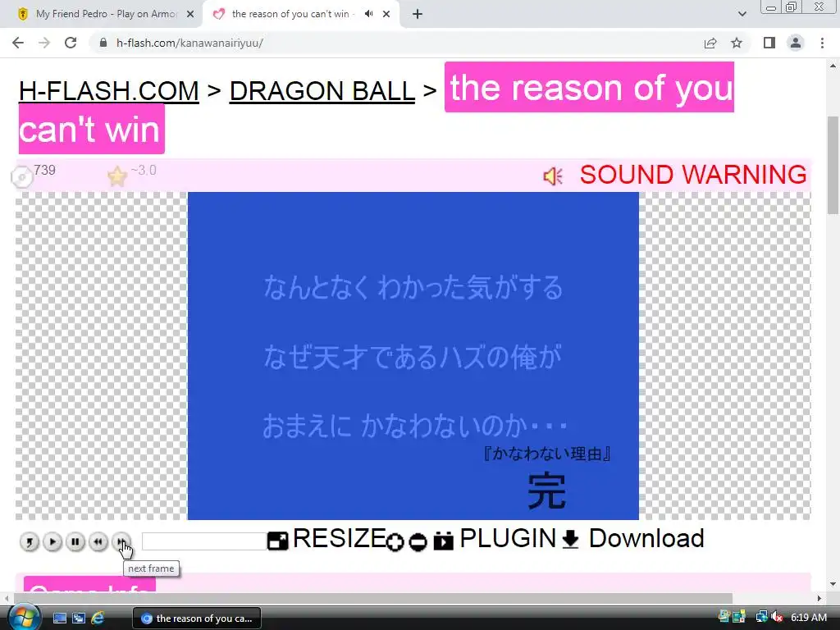This screenshot has height=630, width=840.
Task: Click the 6:19 AM clock
Action: click(808, 618)
